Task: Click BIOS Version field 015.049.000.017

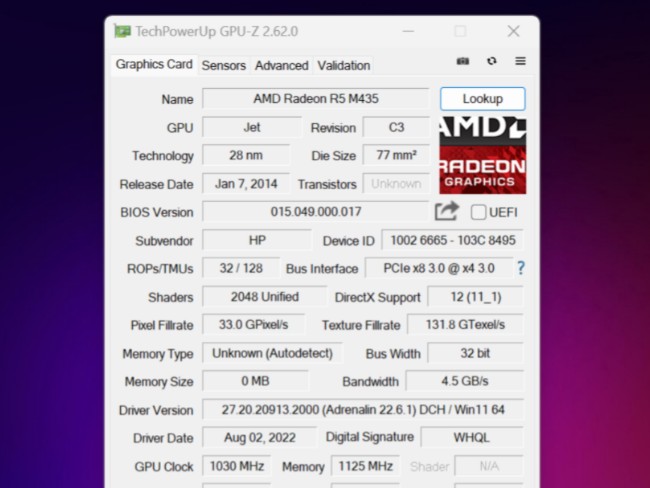Action: point(315,212)
